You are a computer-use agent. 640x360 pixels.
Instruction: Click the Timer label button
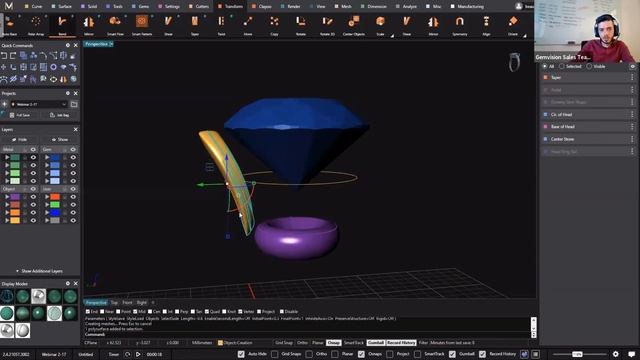(x=113, y=354)
